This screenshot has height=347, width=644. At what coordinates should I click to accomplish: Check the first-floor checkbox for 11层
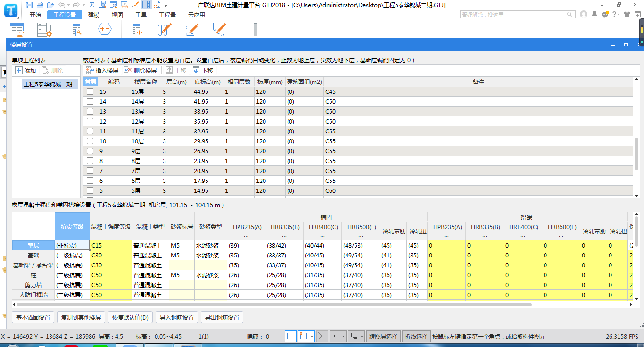tap(90, 131)
